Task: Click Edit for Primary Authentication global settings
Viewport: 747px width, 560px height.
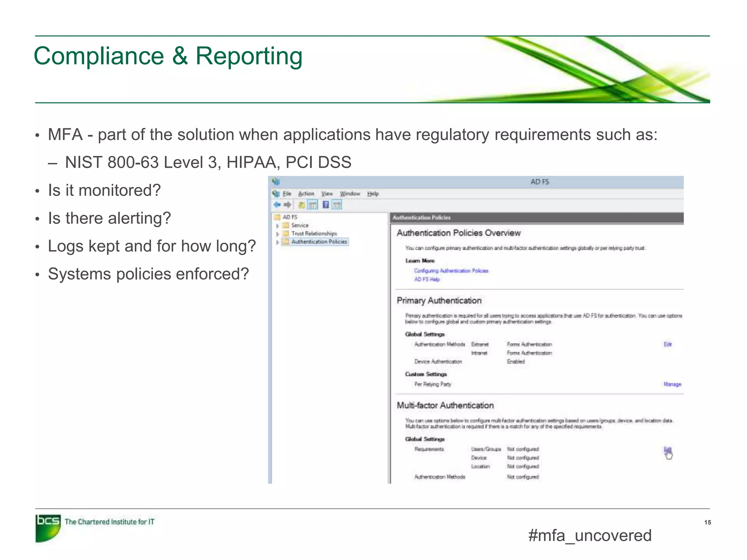Action: tap(667, 344)
